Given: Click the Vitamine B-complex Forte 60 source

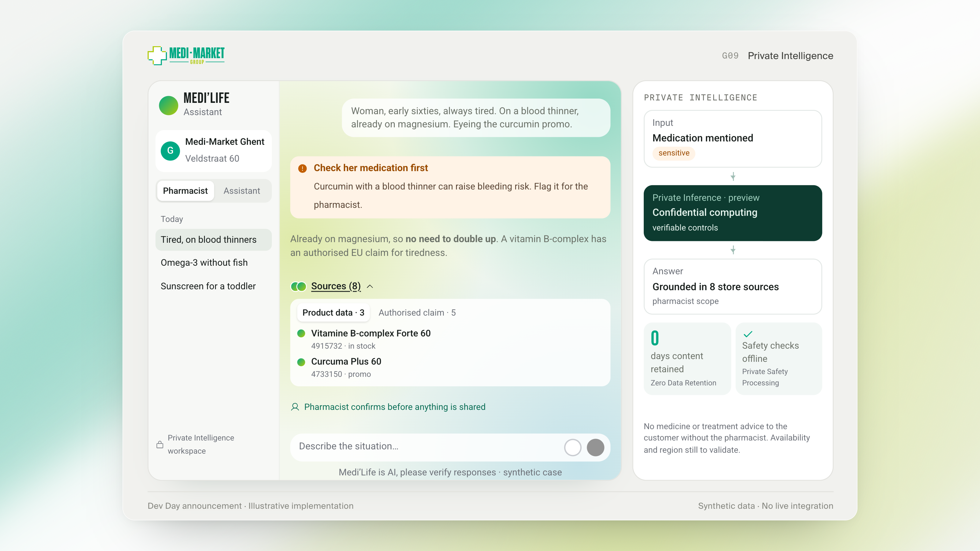Looking at the screenshot, I should (371, 333).
